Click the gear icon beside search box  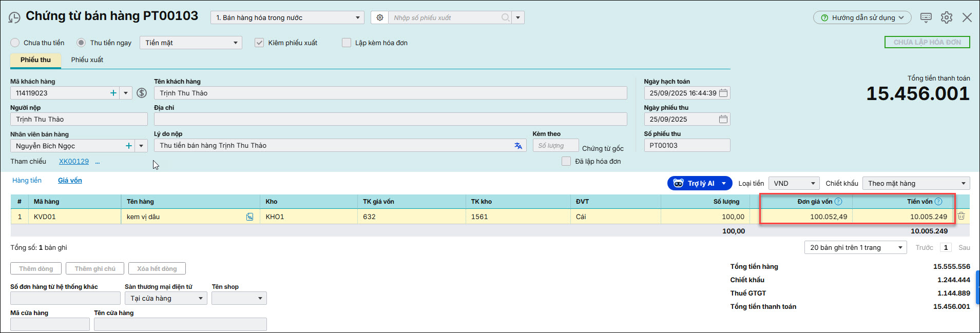point(379,17)
